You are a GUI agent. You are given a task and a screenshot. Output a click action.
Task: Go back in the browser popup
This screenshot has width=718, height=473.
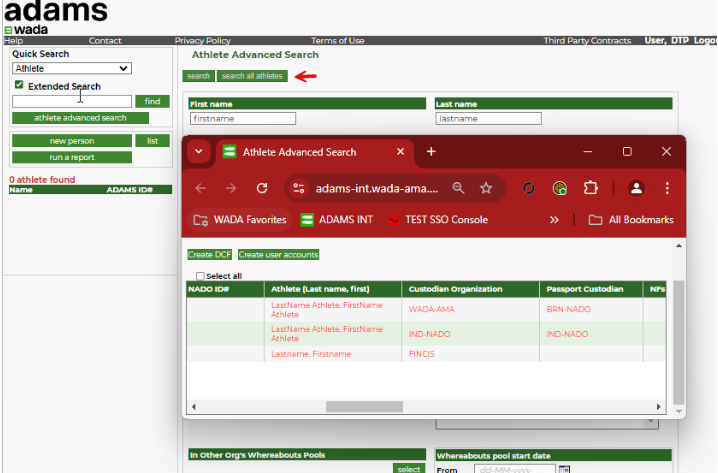tap(201, 188)
